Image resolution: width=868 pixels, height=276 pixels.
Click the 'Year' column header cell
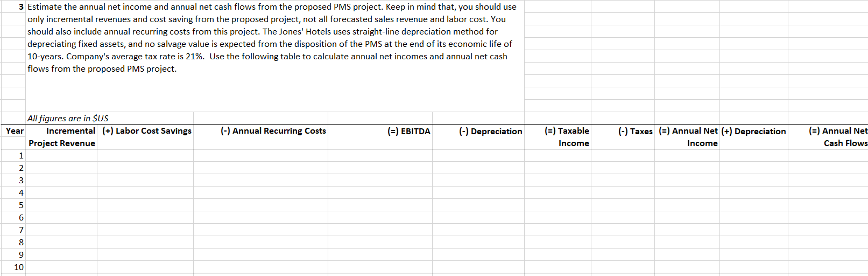click(13, 131)
